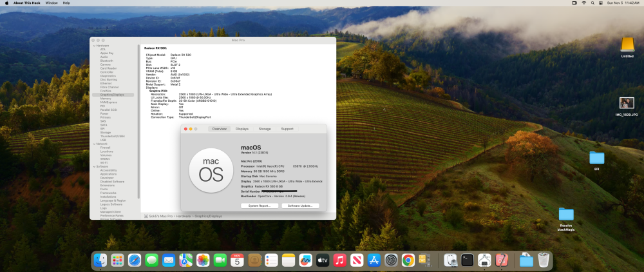Select EFI folder on desktop
Screen dimensions: 644x272
597,160
